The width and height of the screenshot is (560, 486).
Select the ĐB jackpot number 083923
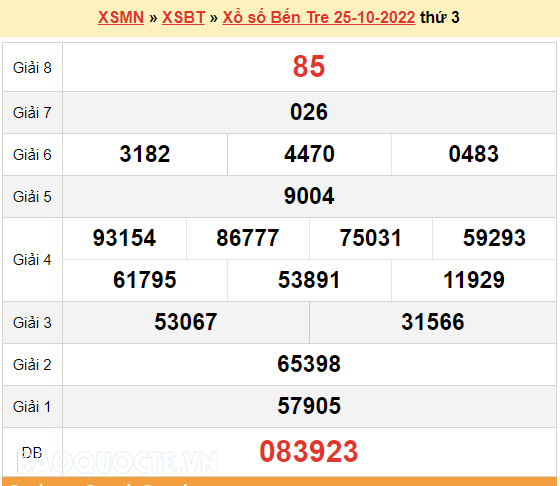click(x=309, y=452)
